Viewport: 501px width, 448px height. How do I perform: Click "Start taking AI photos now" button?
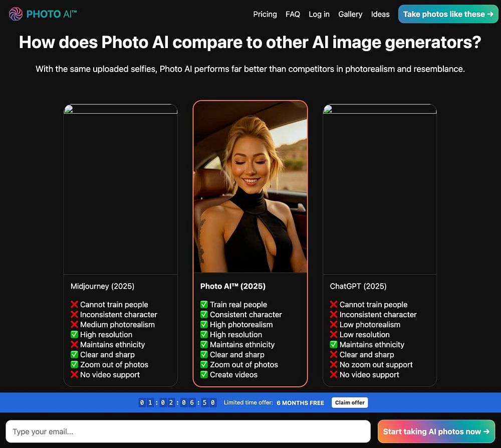436,431
